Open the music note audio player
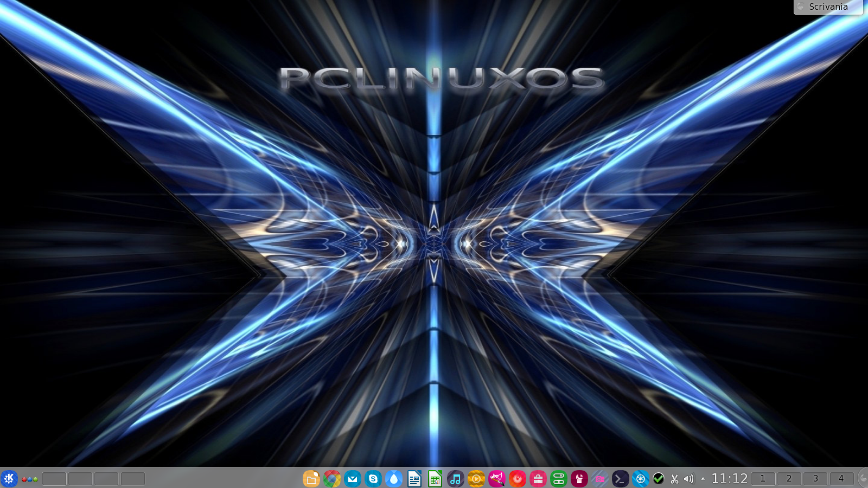 [x=456, y=479]
